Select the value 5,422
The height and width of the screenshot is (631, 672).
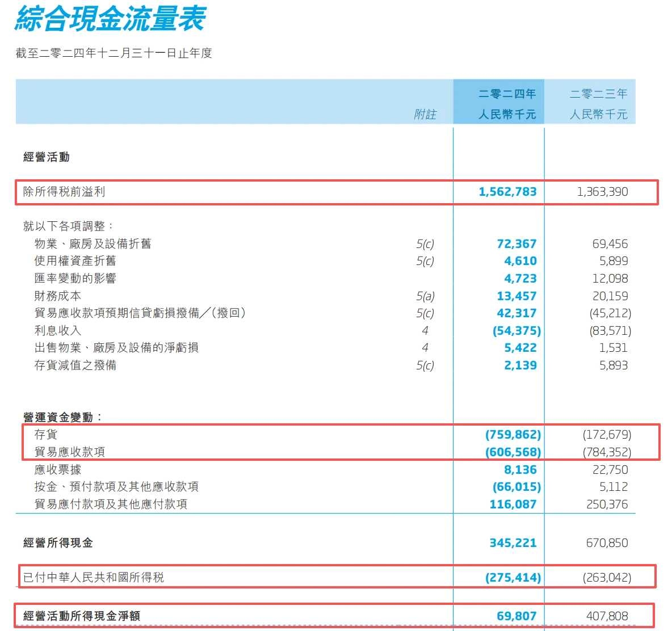coord(520,347)
